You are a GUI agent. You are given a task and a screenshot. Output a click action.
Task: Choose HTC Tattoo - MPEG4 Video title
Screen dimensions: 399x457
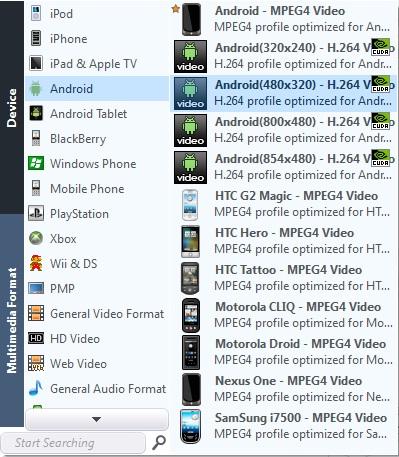(x=288, y=270)
